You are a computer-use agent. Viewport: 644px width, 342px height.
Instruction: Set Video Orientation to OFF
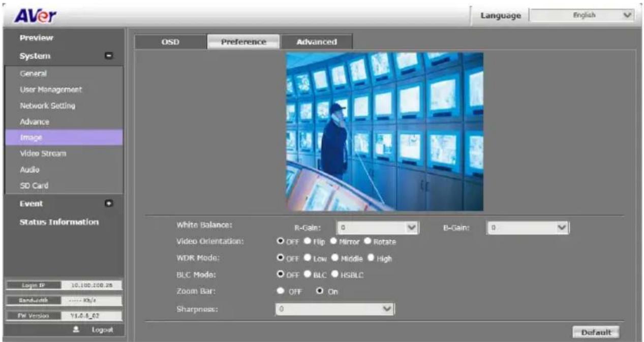280,241
